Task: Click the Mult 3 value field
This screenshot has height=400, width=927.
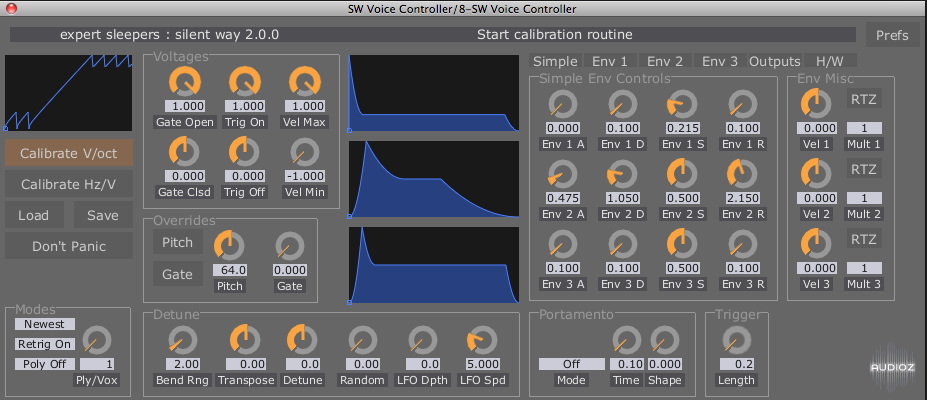Action: [864, 268]
